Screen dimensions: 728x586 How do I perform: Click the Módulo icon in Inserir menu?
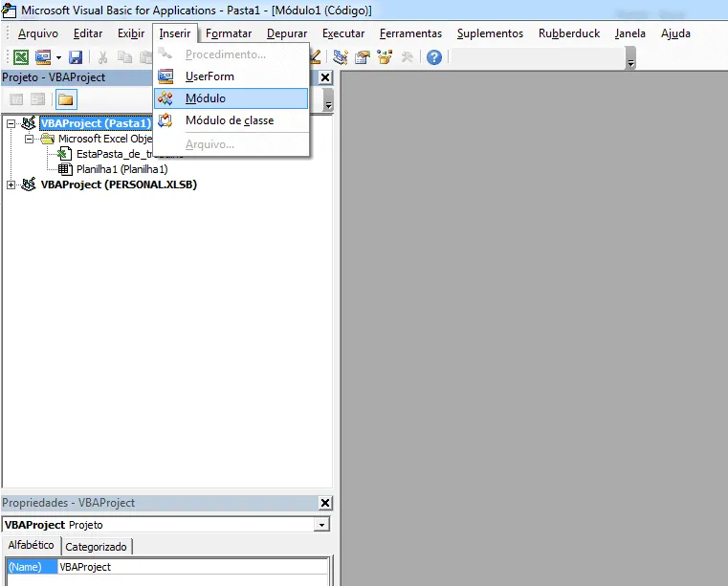pos(165,98)
